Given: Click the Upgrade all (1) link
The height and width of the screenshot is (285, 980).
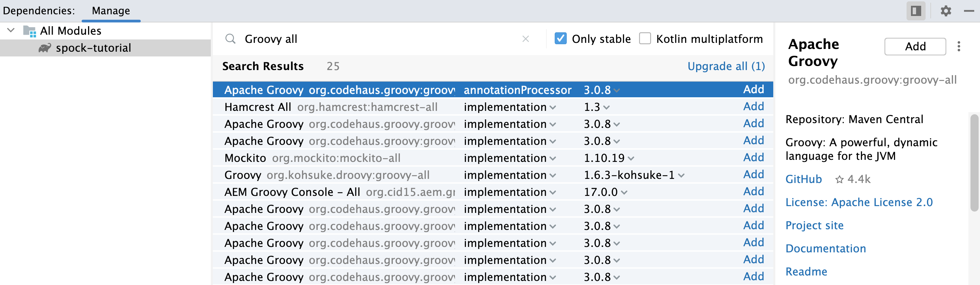Looking at the screenshot, I should 726,66.
